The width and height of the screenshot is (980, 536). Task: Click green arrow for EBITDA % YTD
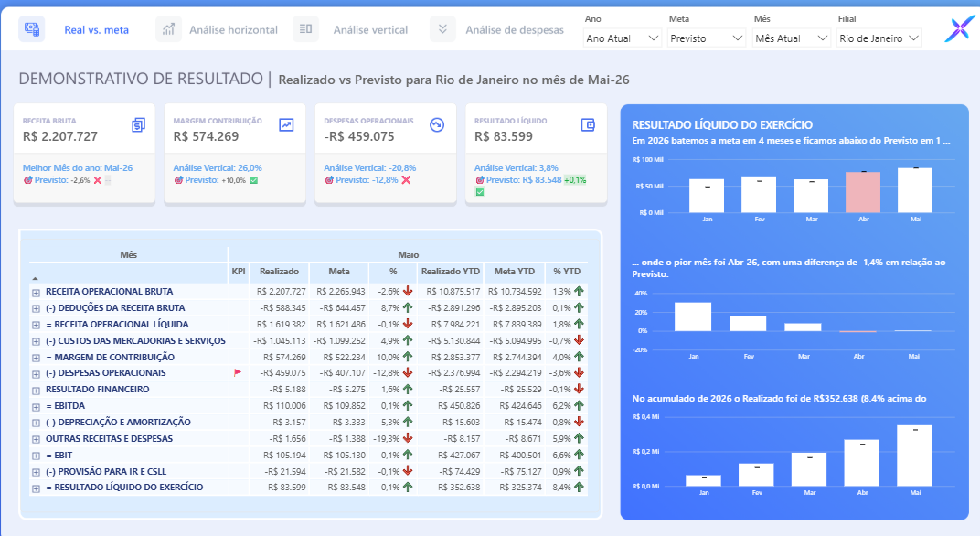(x=579, y=405)
